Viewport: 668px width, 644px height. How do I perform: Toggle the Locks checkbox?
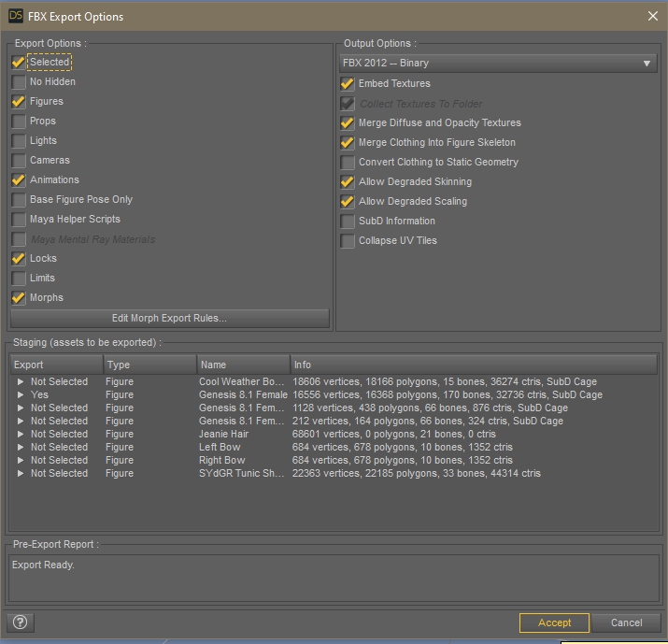(x=19, y=258)
